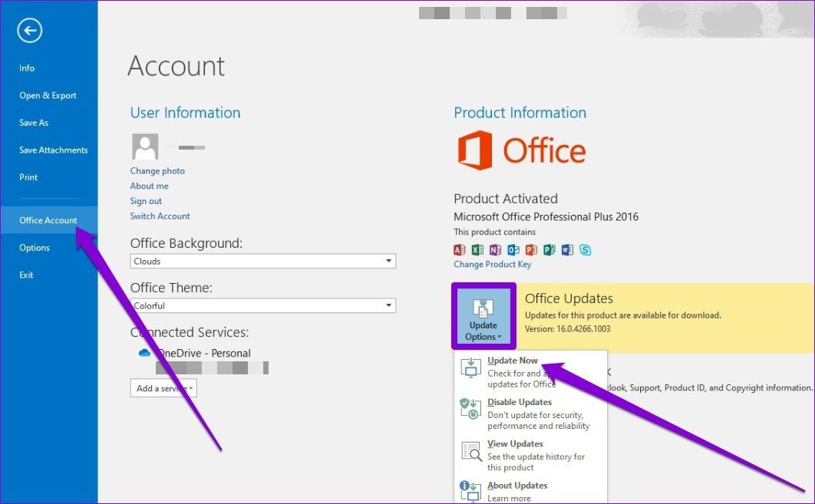Open the Update Options dropdown button
Screen dimensions: 815x504
point(483,316)
